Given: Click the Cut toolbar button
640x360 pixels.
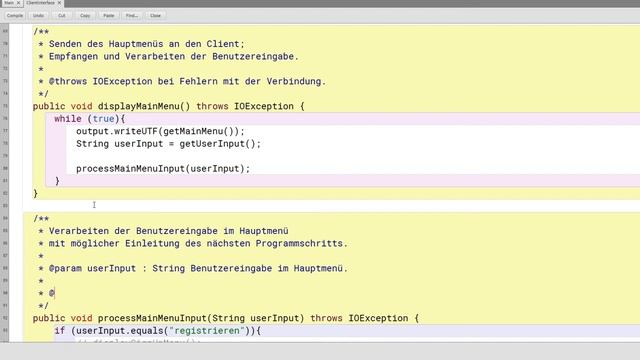Looking at the screenshot, I should [x=62, y=16].
